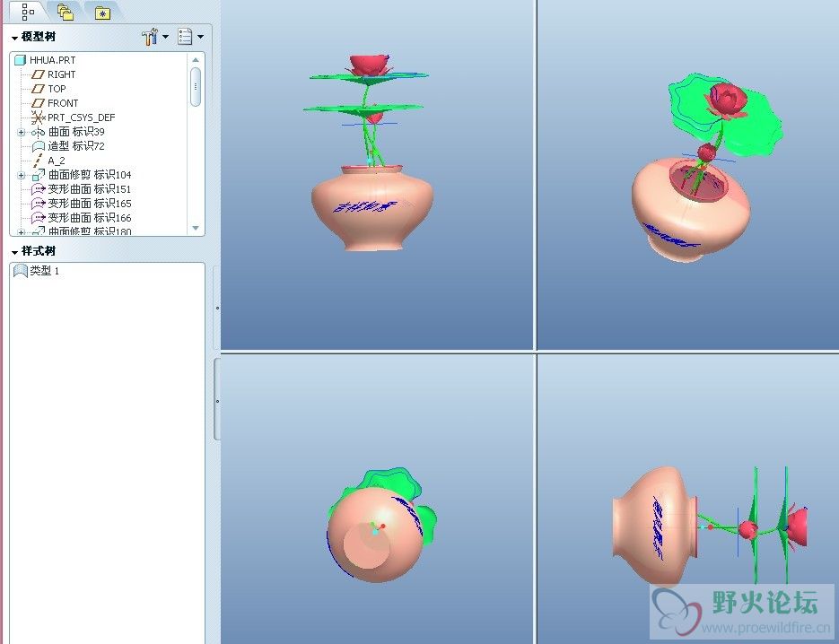839x644 pixels.
Task: Activate the bottom-left bottom view pane
Action: point(377,499)
